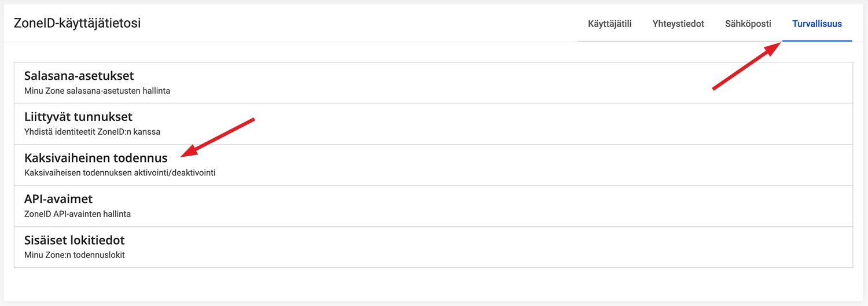This screenshot has height=306, width=868.
Task: Click the ZoneID-käyttäjätietosi page heading
Action: click(77, 24)
